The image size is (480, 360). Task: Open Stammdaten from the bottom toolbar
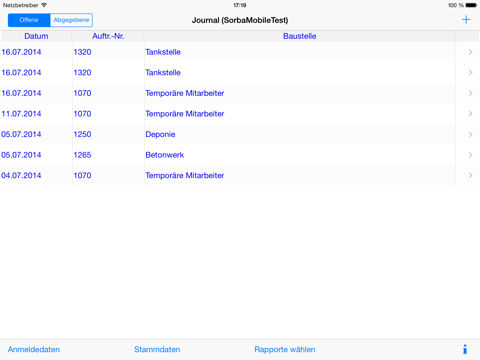pos(157,349)
